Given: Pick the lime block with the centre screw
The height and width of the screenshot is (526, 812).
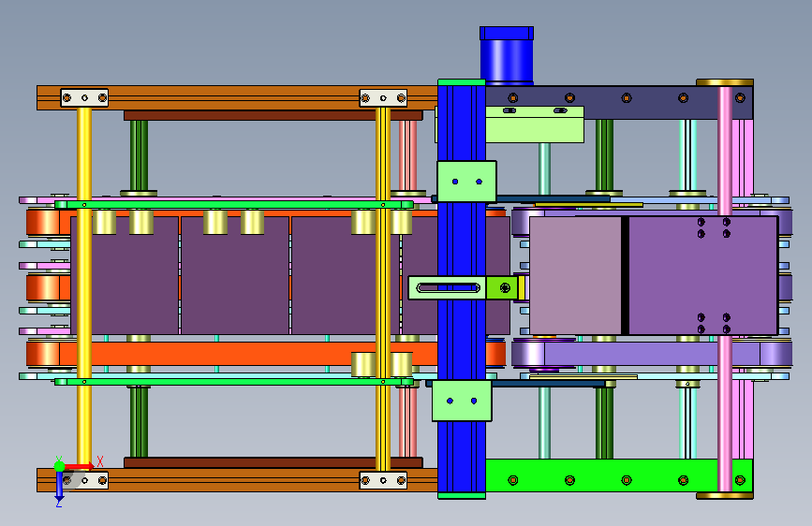Looking at the screenshot, I should point(502,288).
